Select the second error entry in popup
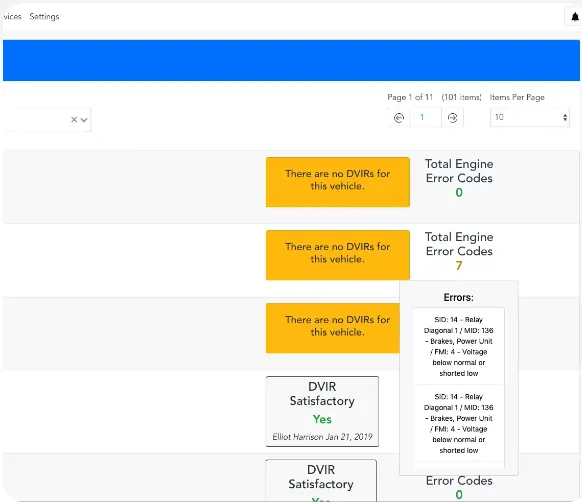Screen dimensions: 582x503 (x=458, y=424)
